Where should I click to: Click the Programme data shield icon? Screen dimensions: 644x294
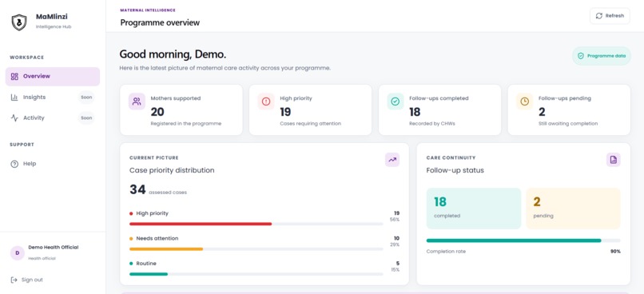(x=580, y=56)
